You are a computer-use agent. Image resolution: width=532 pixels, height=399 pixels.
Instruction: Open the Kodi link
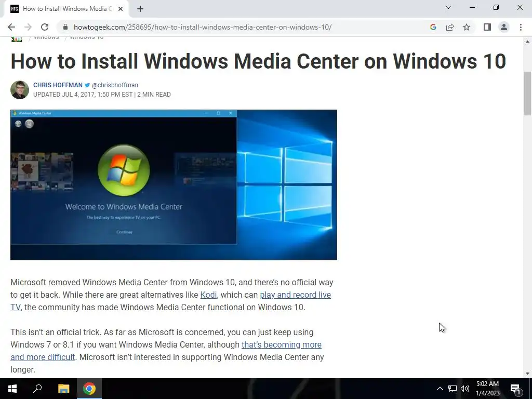click(x=209, y=295)
